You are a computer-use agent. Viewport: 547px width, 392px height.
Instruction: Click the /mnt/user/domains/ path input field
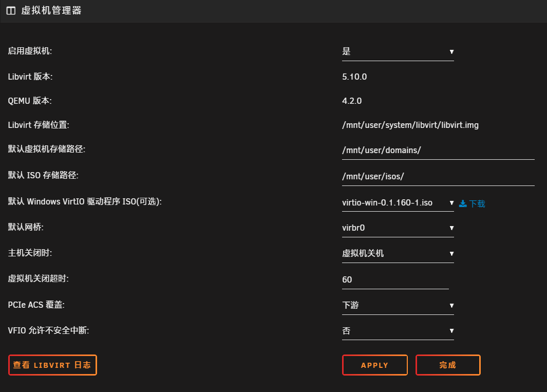click(x=438, y=151)
